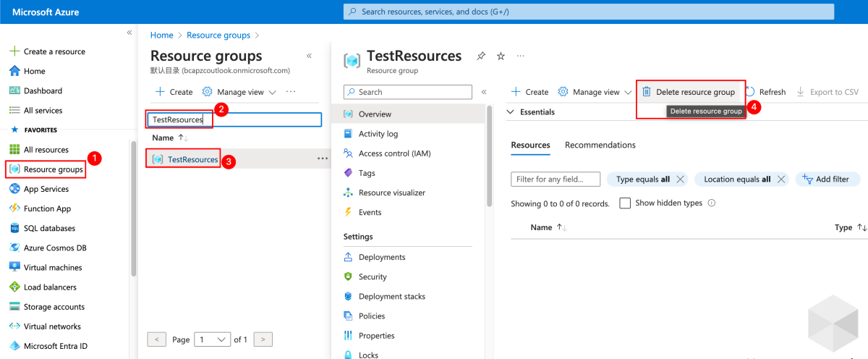Open Virtual machines from the sidebar
The height and width of the screenshot is (359, 868).
pos(53,267)
